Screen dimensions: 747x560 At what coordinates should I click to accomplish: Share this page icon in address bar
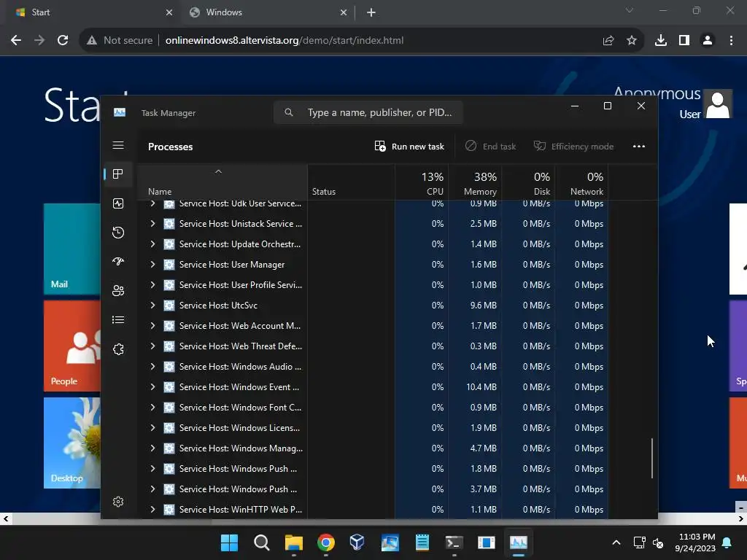[x=608, y=41]
